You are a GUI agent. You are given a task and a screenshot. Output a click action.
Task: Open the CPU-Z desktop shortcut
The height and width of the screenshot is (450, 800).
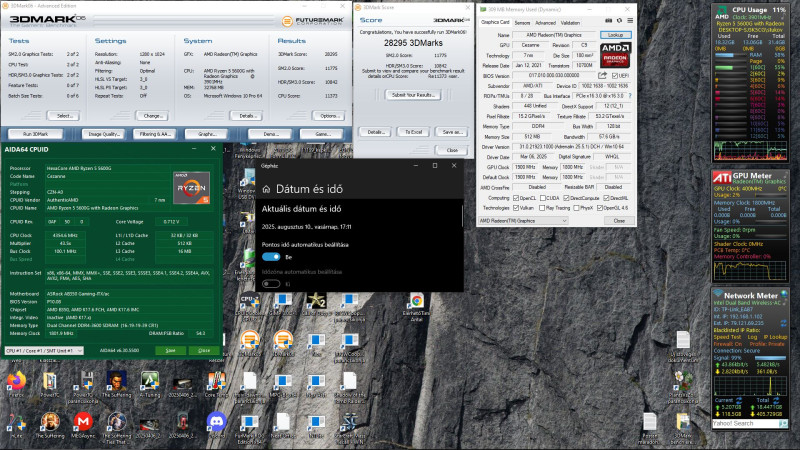click(x=249, y=301)
